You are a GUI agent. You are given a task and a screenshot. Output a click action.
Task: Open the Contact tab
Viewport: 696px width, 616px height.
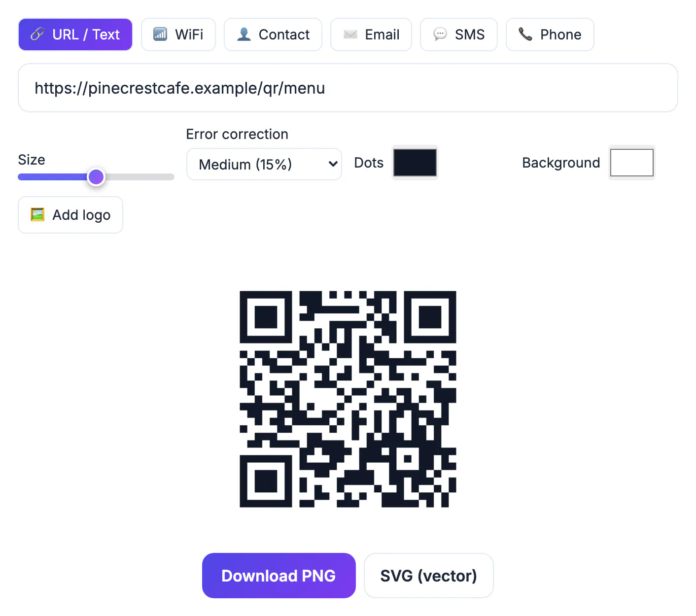click(x=273, y=34)
